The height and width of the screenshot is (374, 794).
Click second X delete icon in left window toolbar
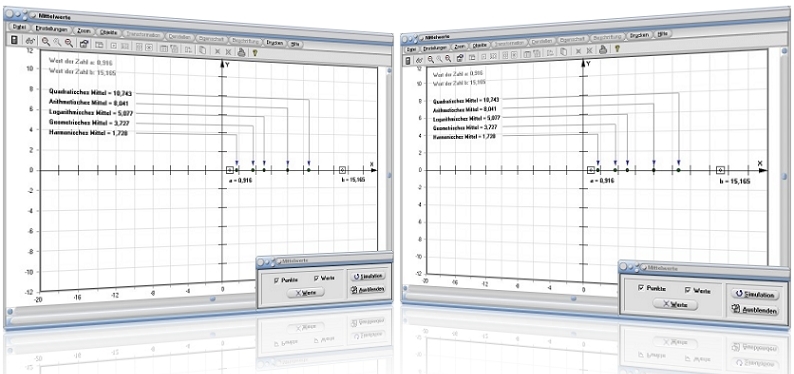pos(229,52)
